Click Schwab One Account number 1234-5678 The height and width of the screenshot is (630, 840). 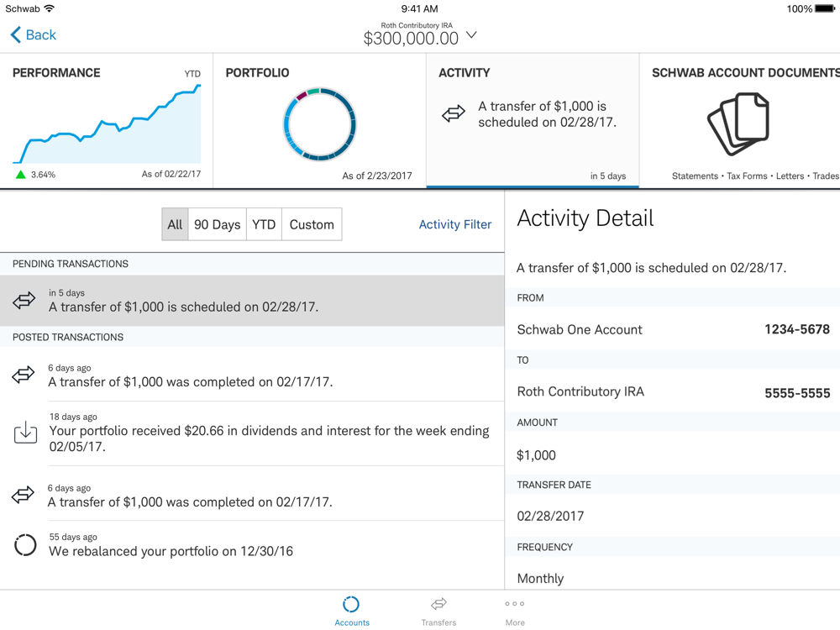coord(797,329)
